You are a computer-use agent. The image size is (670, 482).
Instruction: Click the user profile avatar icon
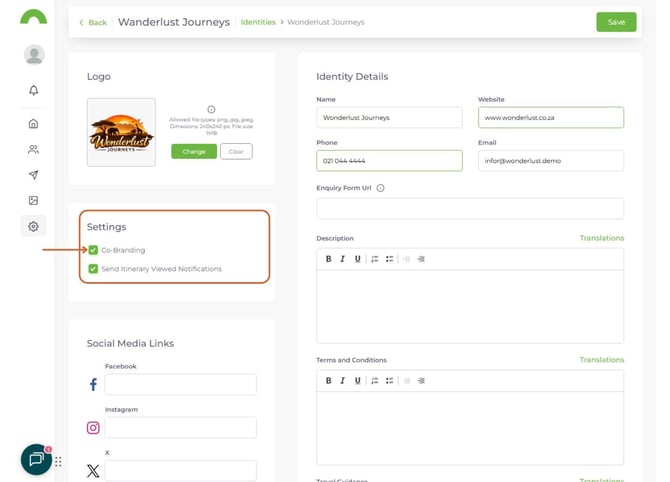[34, 55]
